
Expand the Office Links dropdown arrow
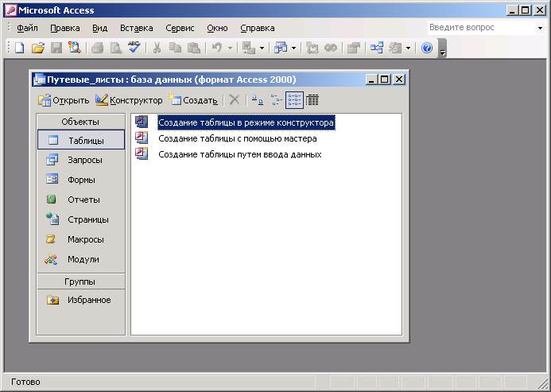coord(262,48)
